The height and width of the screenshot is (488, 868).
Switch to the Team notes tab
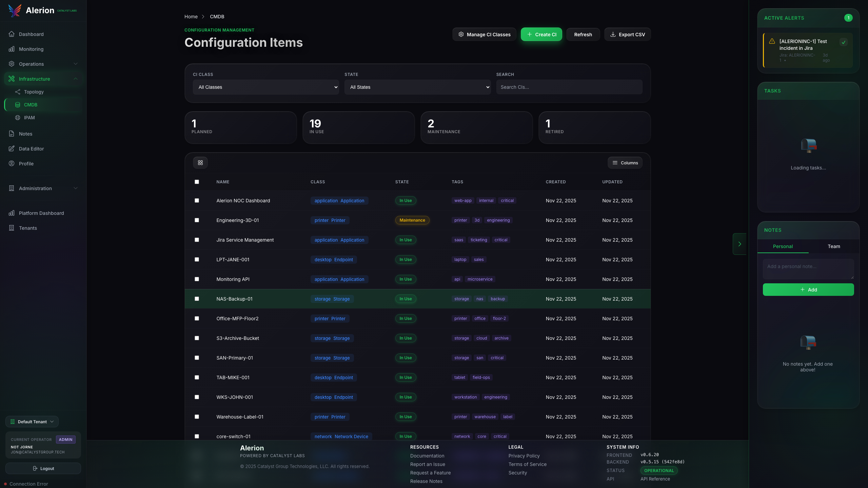(x=834, y=246)
